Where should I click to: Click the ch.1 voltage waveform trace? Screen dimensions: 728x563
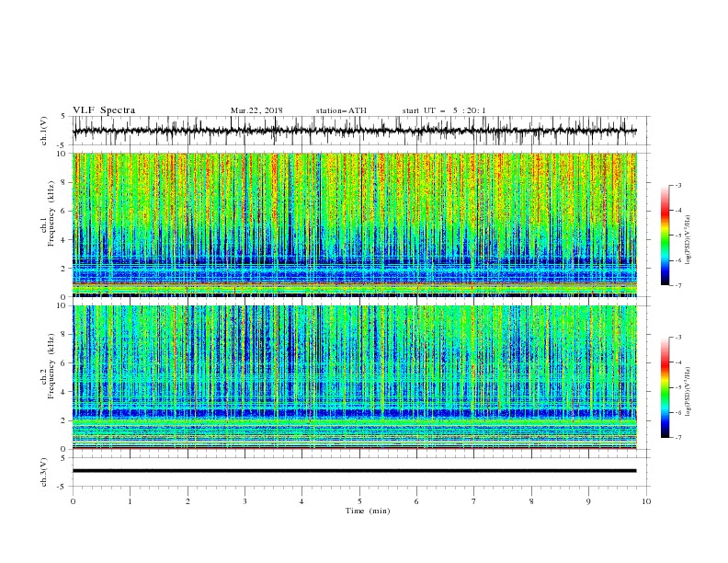pos(354,131)
